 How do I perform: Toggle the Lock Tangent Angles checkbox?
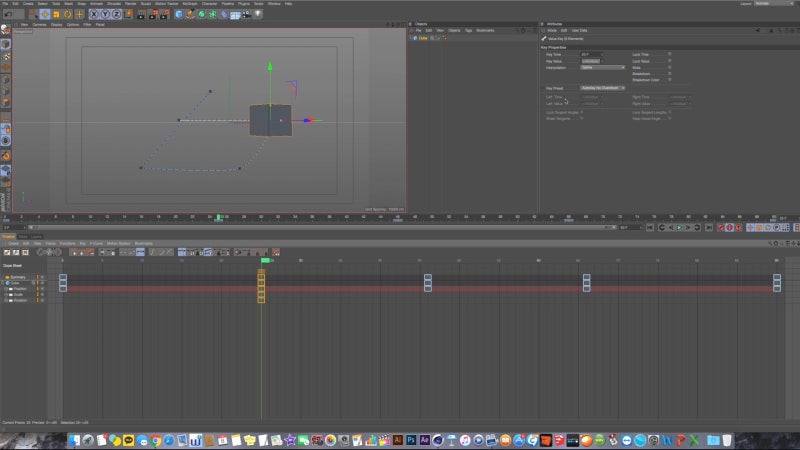(581, 112)
